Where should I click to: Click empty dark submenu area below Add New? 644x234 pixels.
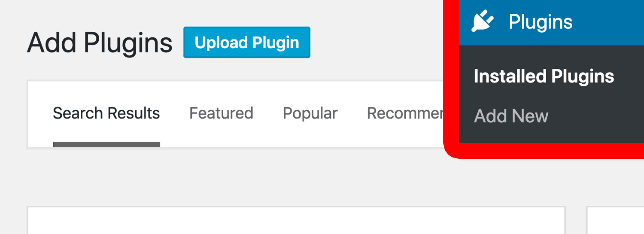coord(550,135)
